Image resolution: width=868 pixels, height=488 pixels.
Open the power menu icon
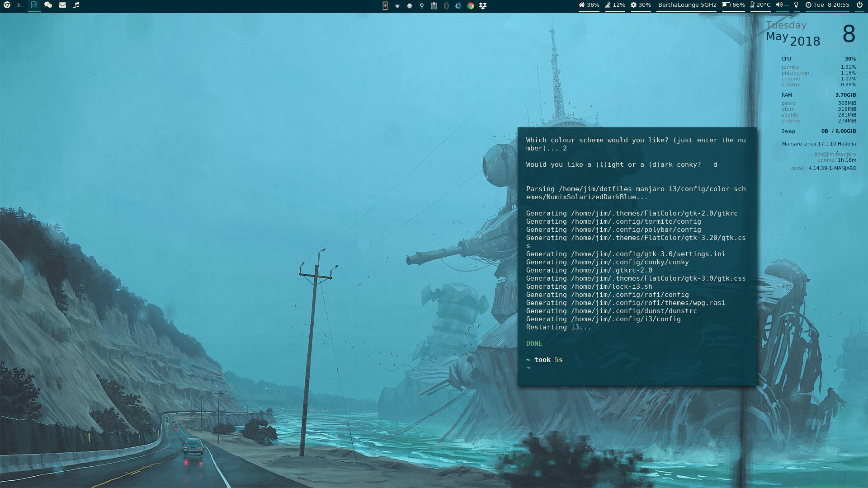click(859, 5)
